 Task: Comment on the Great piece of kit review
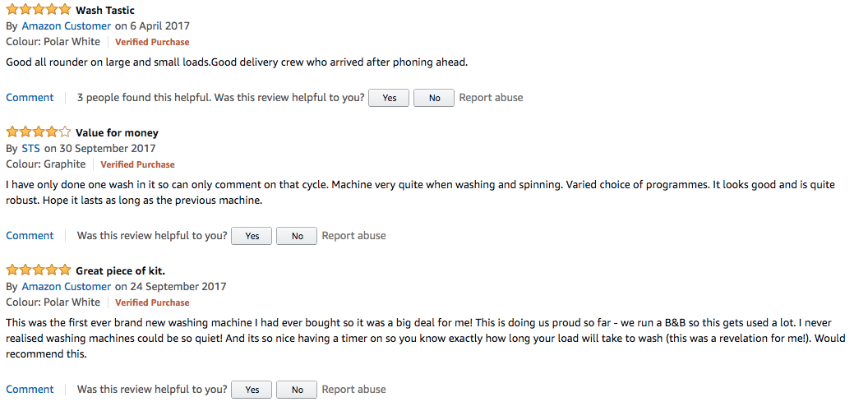[x=30, y=390]
